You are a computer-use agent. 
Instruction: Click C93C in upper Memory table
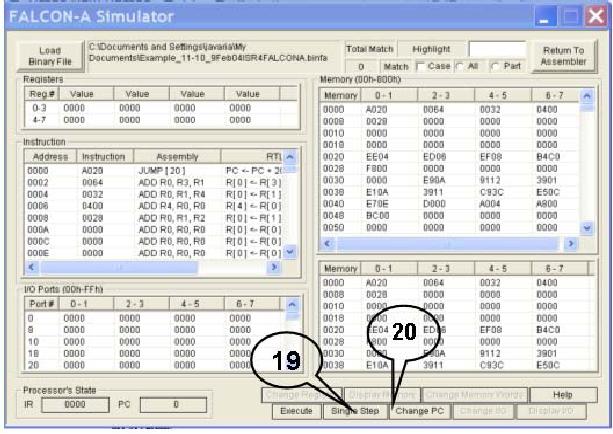pos(492,192)
